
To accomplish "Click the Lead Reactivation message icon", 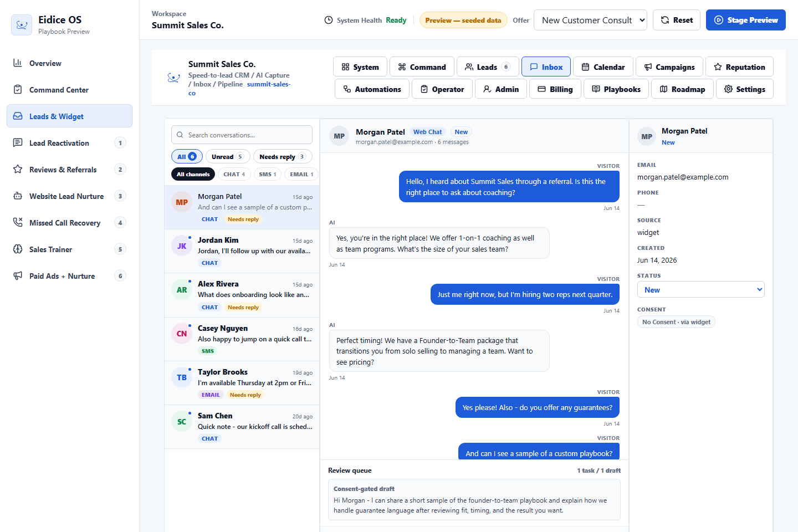I will pos(18,143).
